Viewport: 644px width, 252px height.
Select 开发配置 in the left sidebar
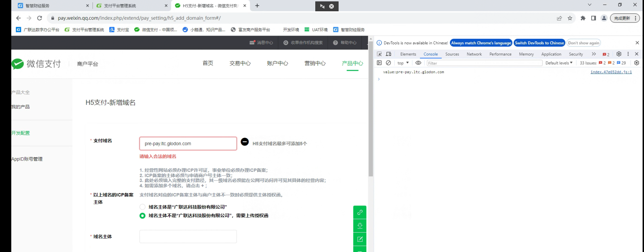pyautogui.click(x=20, y=133)
